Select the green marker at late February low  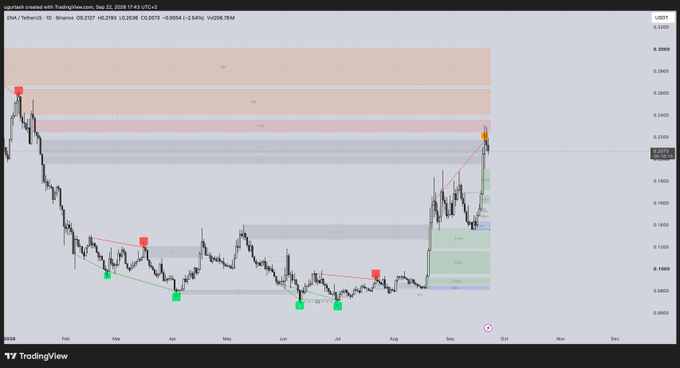click(107, 275)
